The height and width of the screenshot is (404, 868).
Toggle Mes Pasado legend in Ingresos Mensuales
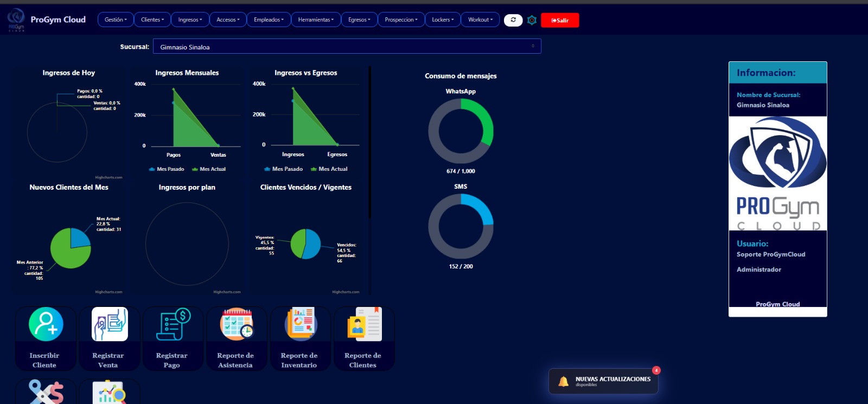tap(167, 169)
